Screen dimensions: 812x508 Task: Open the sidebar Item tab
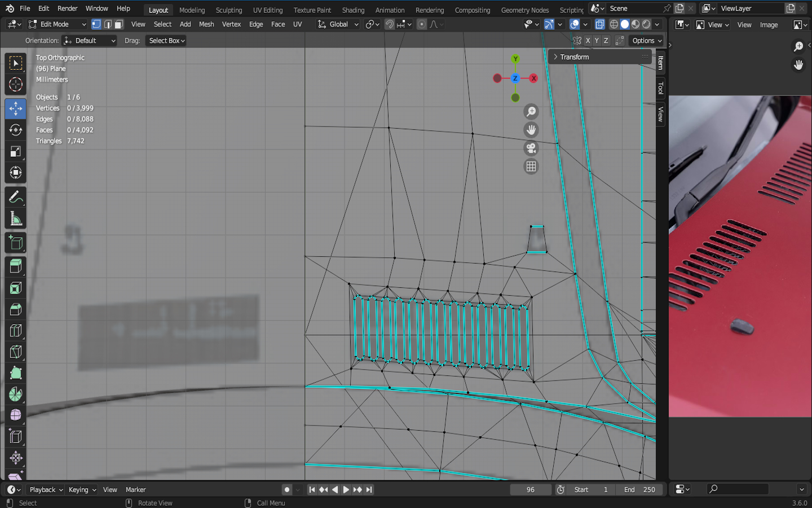pyautogui.click(x=660, y=62)
